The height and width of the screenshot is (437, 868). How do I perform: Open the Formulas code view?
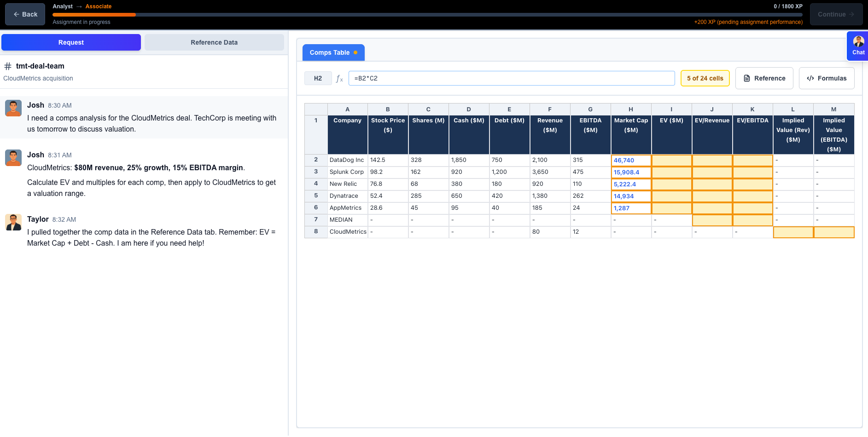click(x=827, y=78)
